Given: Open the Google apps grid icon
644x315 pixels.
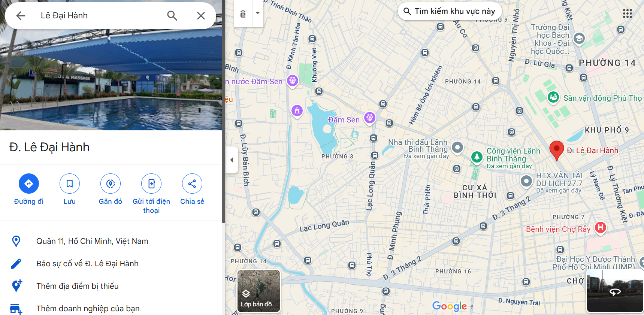Looking at the screenshot, I should 628,14.
